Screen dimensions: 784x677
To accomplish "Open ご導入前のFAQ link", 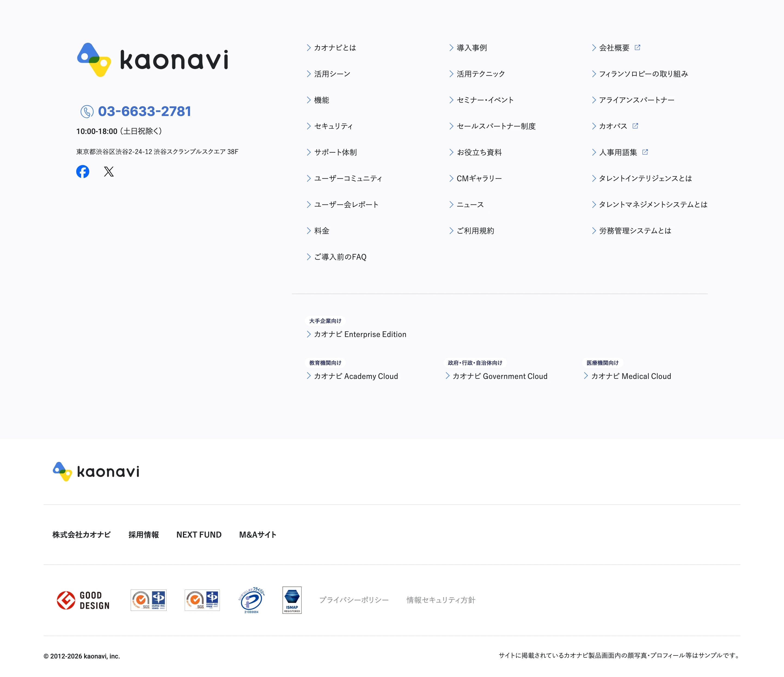I will (340, 257).
